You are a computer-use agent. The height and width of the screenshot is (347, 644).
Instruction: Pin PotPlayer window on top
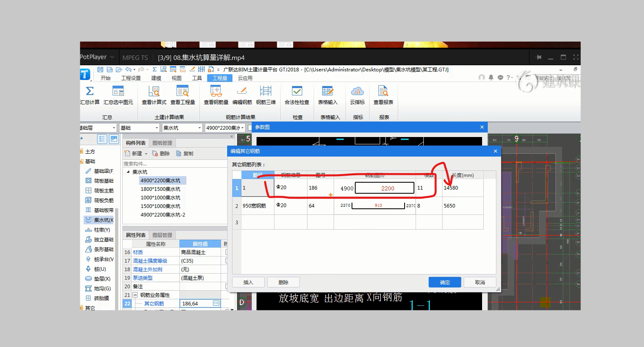(539, 57)
